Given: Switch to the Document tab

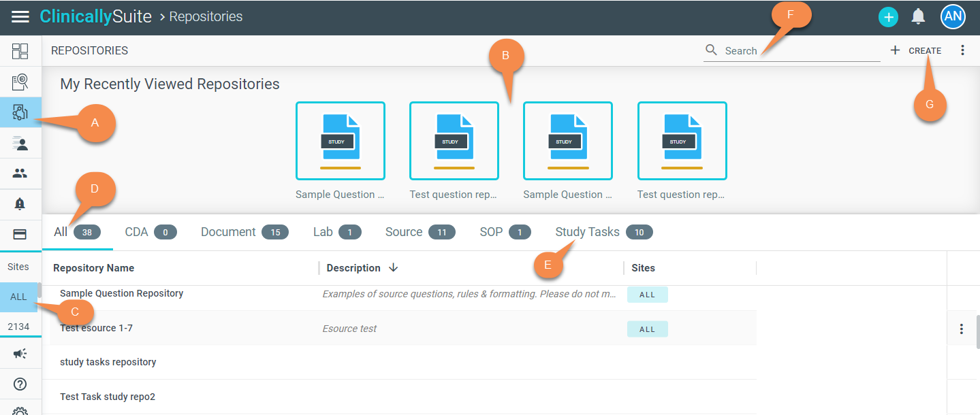Looking at the screenshot, I should (244, 232).
